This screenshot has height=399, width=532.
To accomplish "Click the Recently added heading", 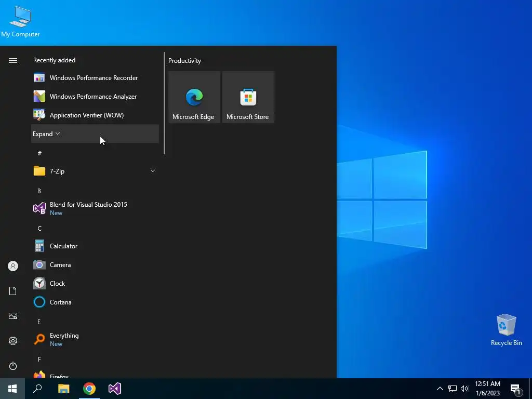I will click(54, 60).
